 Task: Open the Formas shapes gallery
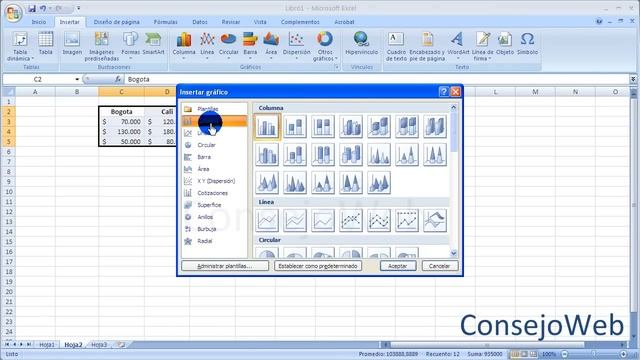[130, 44]
